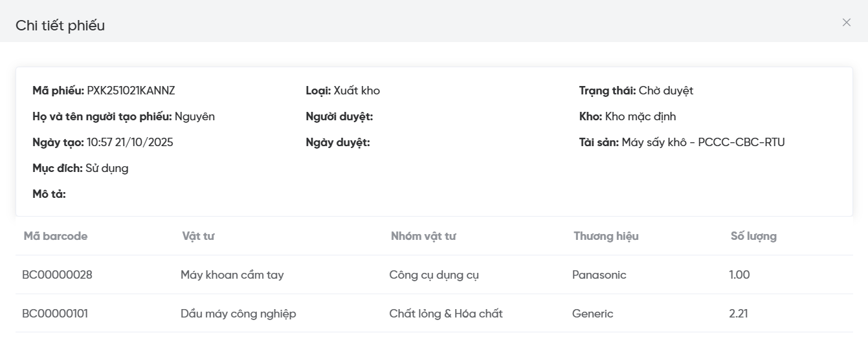Click the Panasonic brand cell

(x=599, y=275)
